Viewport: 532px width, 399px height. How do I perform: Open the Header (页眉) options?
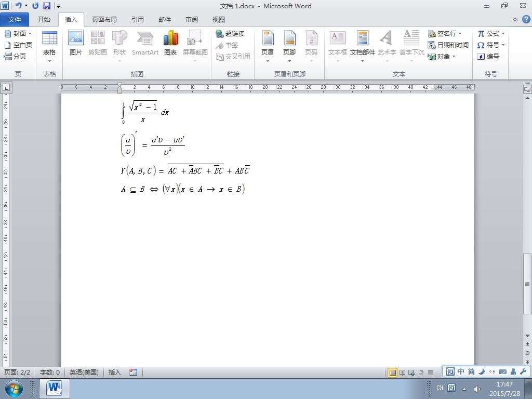(268, 46)
